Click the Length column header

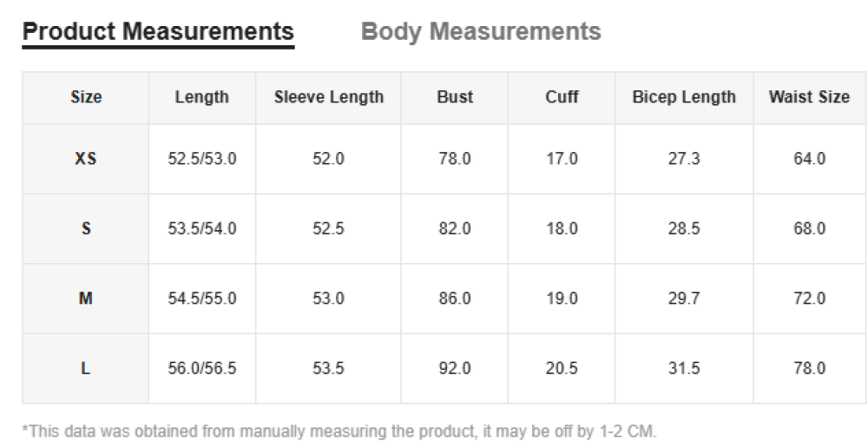(x=201, y=97)
